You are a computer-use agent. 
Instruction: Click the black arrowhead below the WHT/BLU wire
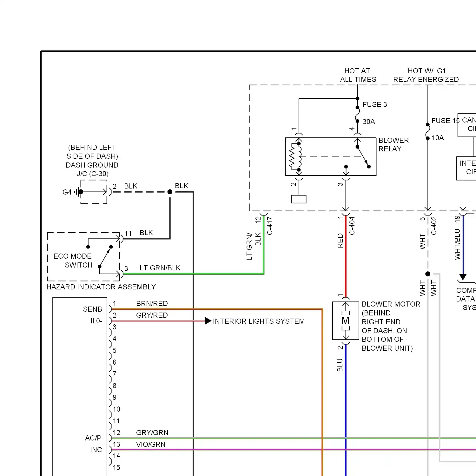463,277
